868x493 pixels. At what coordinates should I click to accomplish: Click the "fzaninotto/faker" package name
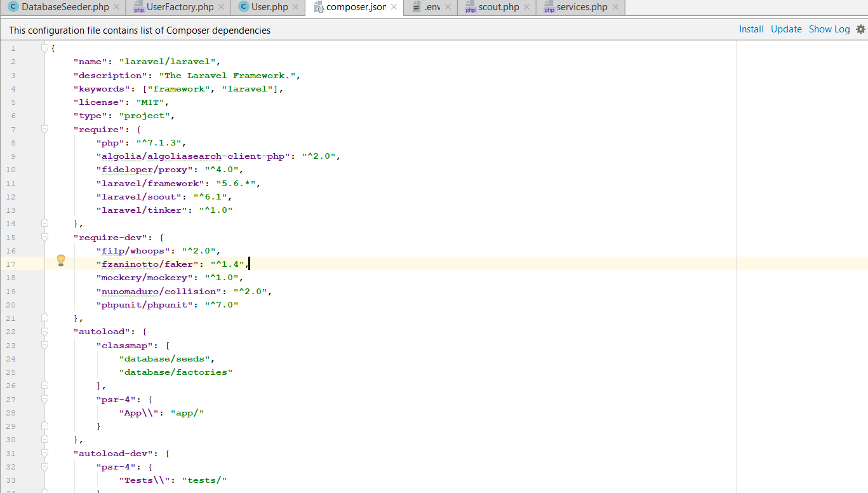[147, 264]
